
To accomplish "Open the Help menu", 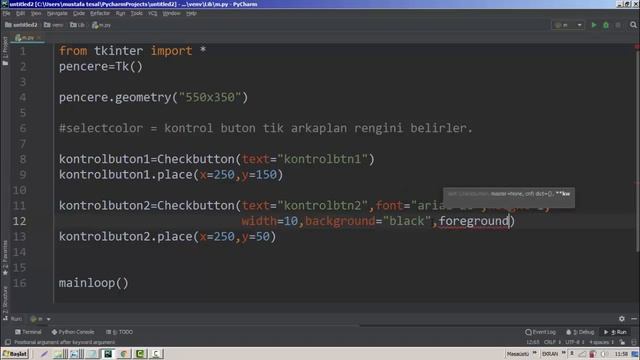I will pyautogui.click(x=191, y=13).
